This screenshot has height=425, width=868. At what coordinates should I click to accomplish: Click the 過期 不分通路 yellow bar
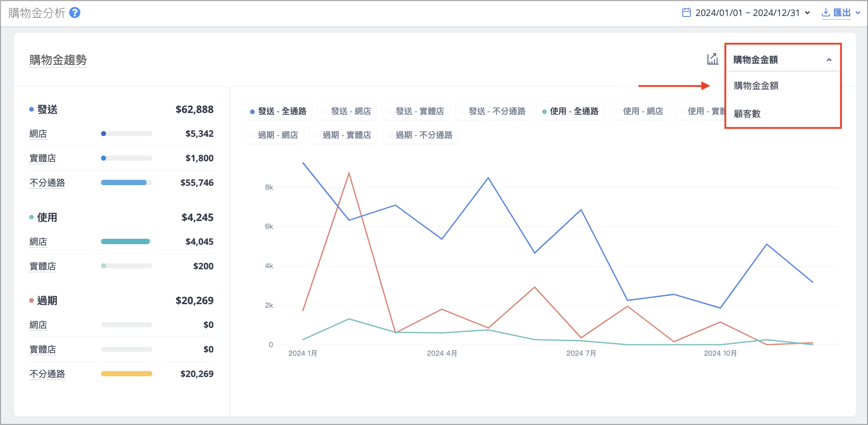pyautogui.click(x=127, y=374)
